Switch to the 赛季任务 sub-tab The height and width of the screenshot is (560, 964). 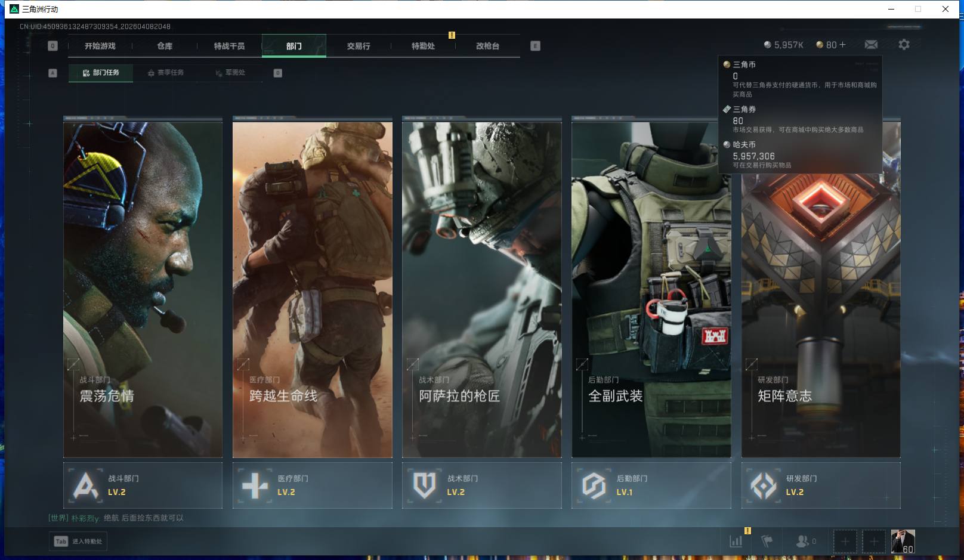[166, 73]
